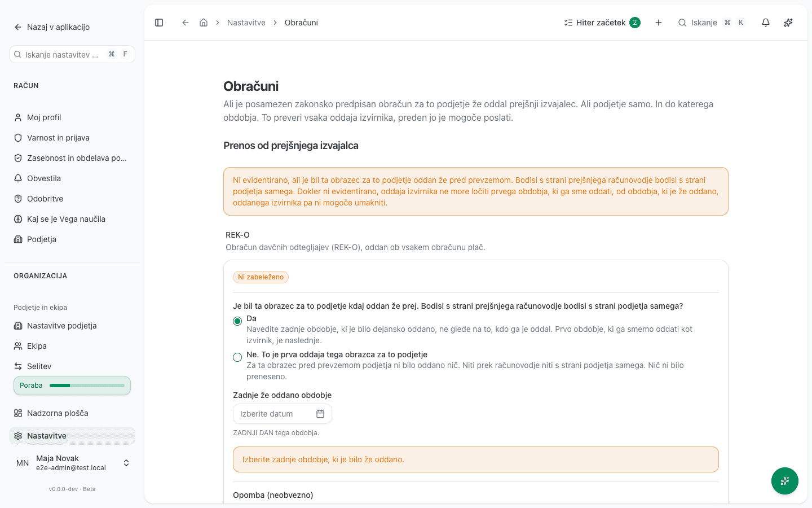Open the green floating assistant button
The height and width of the screenshot is (508, 812).
pyautogui.click(x=785, y=481)
